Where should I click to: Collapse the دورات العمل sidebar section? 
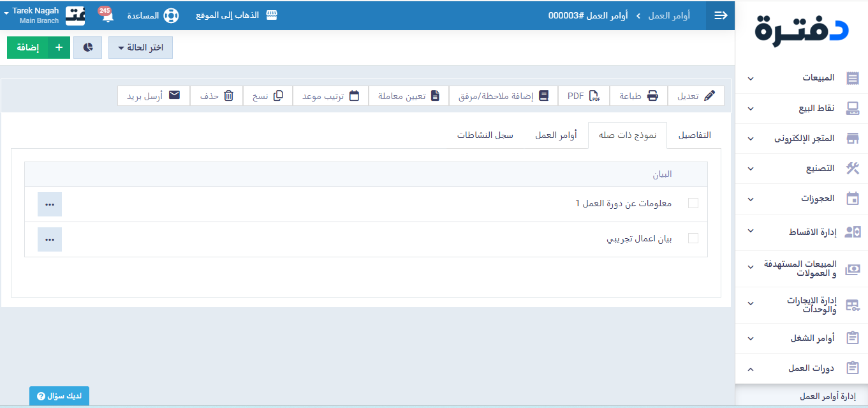tap(800, 368)
